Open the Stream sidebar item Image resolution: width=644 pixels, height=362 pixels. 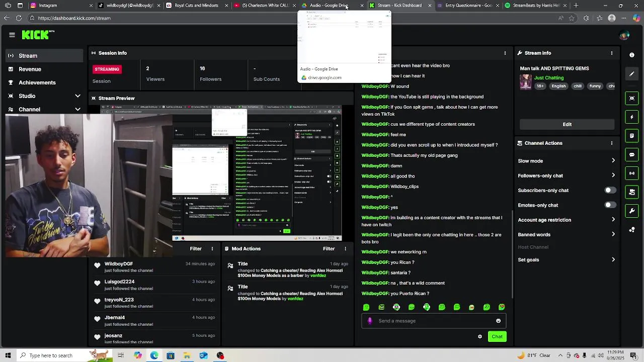[44, 56]
